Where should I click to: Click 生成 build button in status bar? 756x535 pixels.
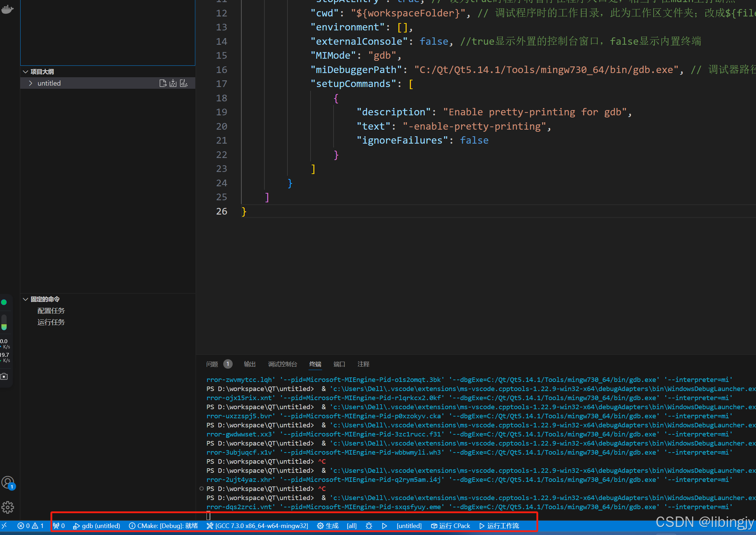(x=328, y=526)
